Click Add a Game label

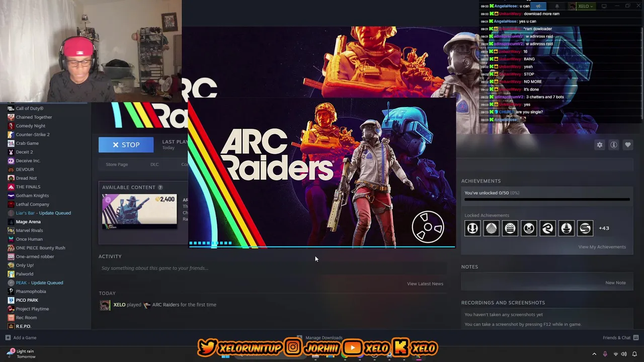(25, 338)
